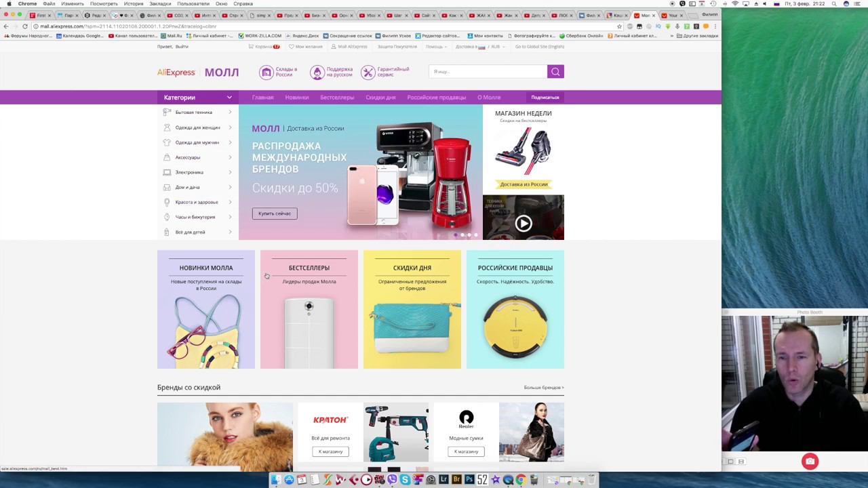Bookmark this page with the star icon

coord(619,26)
